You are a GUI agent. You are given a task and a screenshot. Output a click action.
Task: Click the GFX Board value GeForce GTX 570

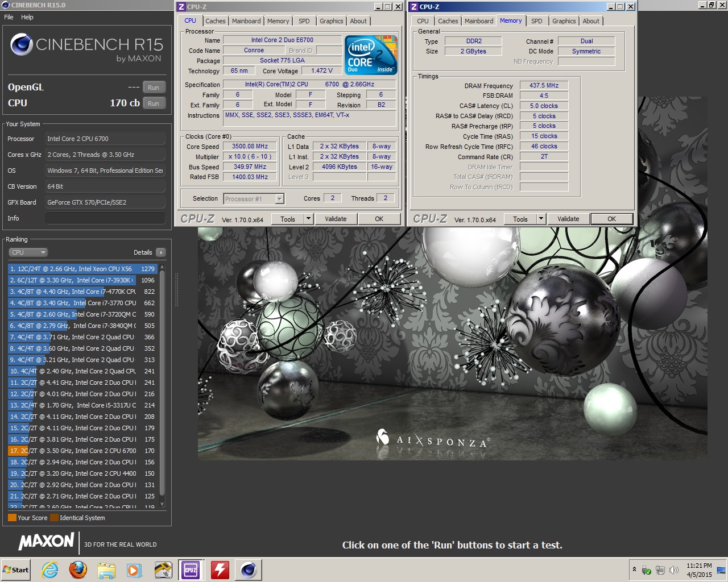coord(105,202)
